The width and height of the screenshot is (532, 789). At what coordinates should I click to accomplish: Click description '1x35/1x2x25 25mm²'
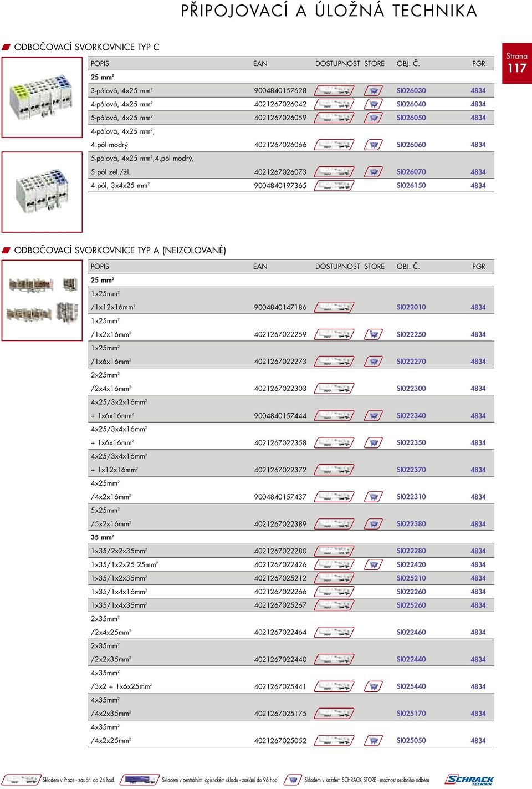pyautogui.click(x=124, y=564)
